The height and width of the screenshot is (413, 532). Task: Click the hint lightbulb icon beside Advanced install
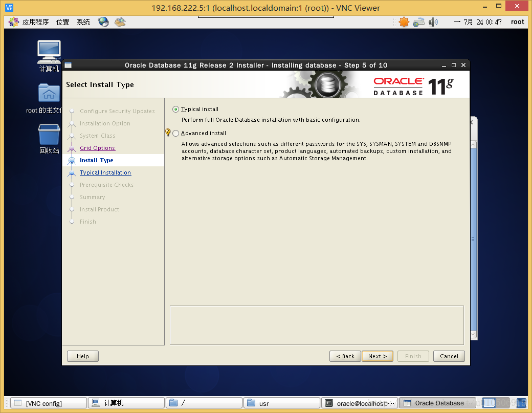coord(168,133)
